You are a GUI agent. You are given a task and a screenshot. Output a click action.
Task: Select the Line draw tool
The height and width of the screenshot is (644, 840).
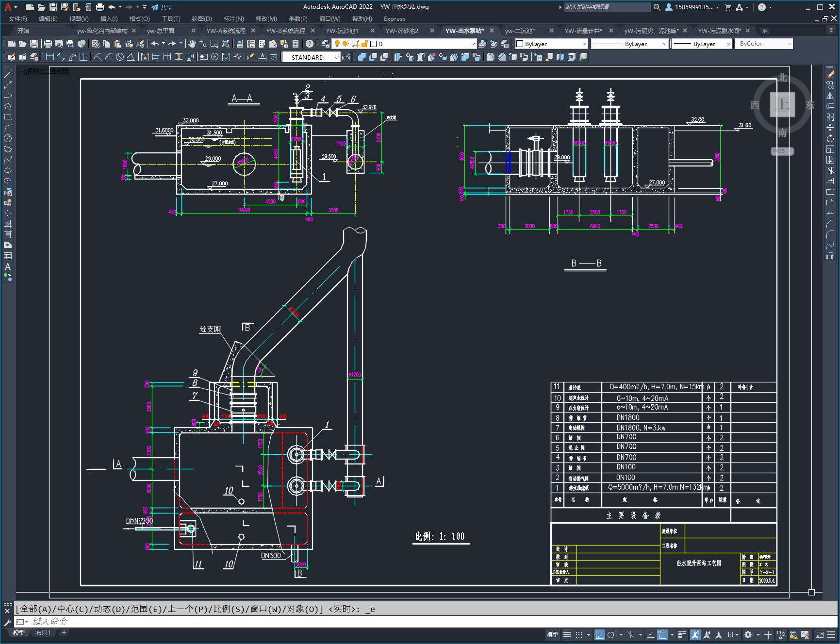pyautogui.click(x=8, y=74)
